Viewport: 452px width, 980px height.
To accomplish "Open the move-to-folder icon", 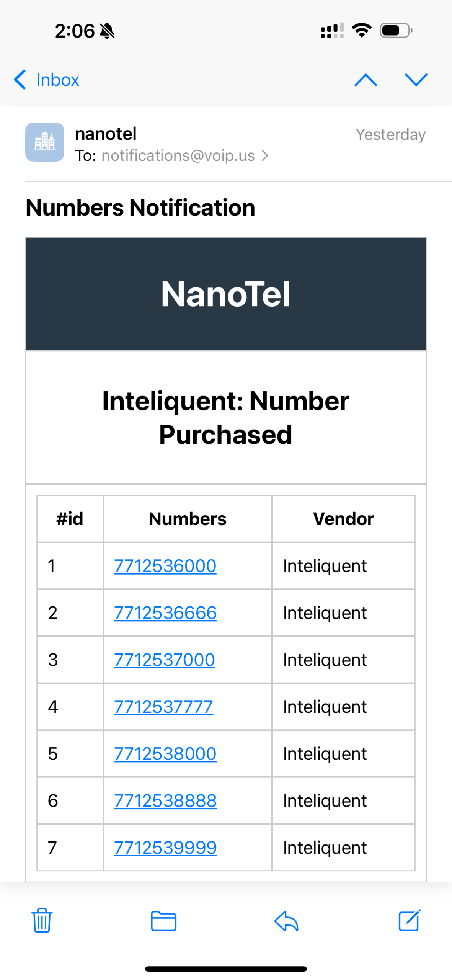I will tap(163, 920).
